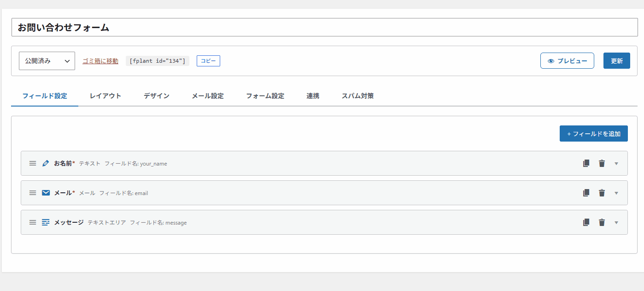Expand the お名前 field settings
This screenshot has width=644, height=291.
point(616,164)
